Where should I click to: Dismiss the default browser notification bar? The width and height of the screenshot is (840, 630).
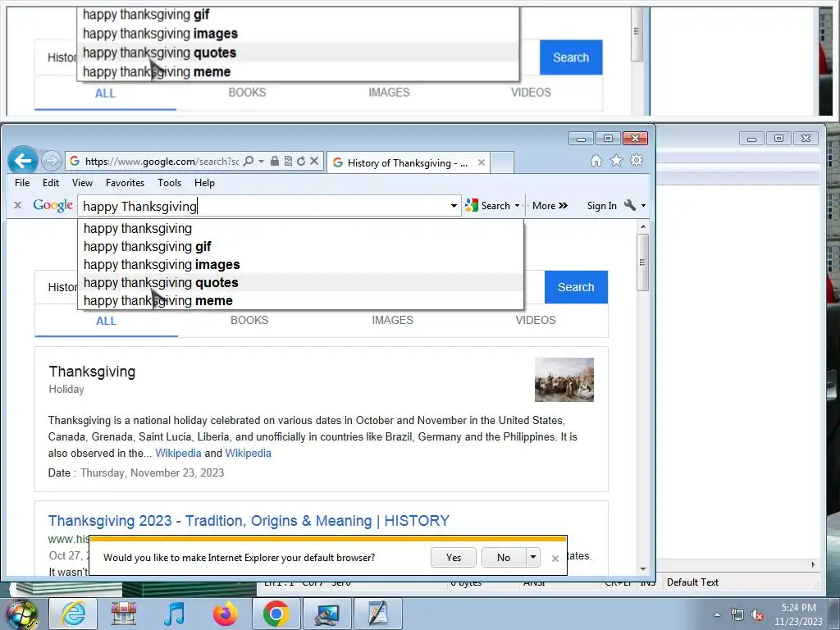coord(555,559)
